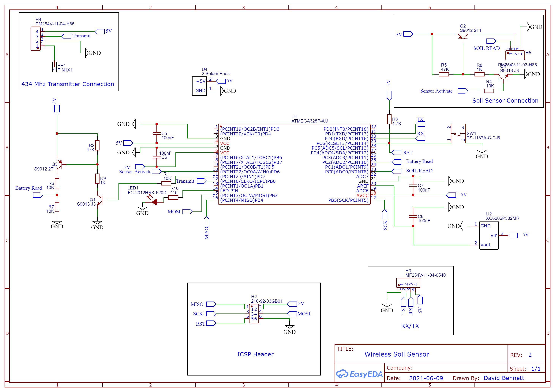Viewport: 555px width, 392px height.
Task: Click the RX net port at pin 30
Action: coord(420,138)
